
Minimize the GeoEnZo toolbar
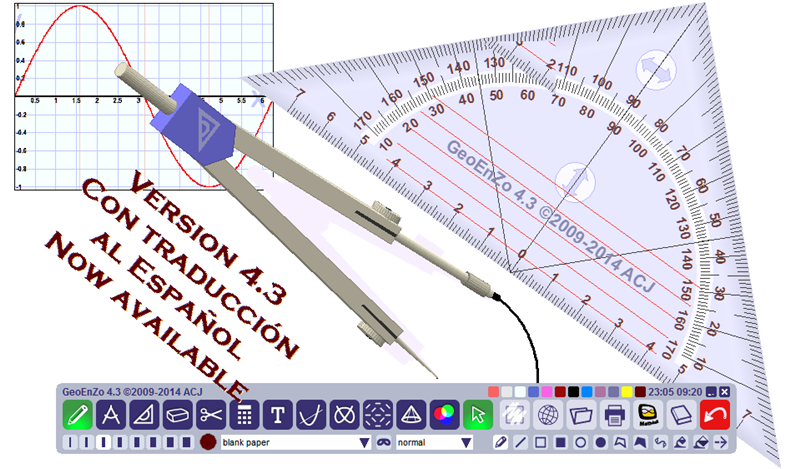point(711,392)
